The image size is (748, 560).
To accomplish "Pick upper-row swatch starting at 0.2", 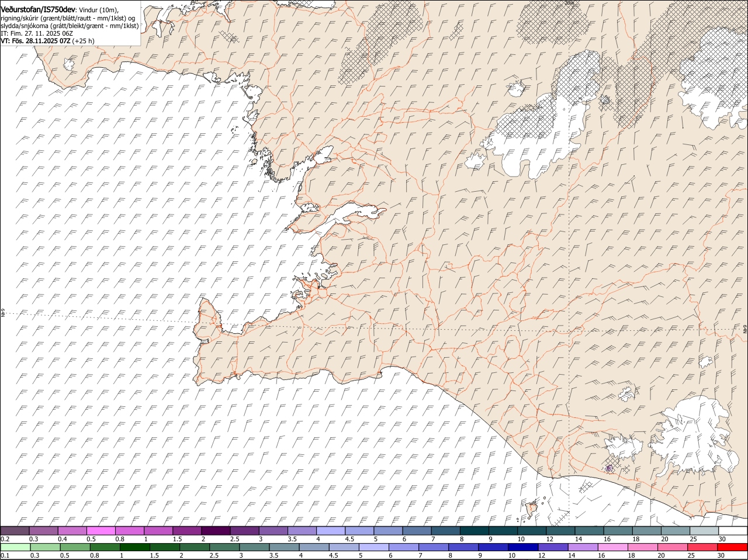I will [x=15, y=531].
